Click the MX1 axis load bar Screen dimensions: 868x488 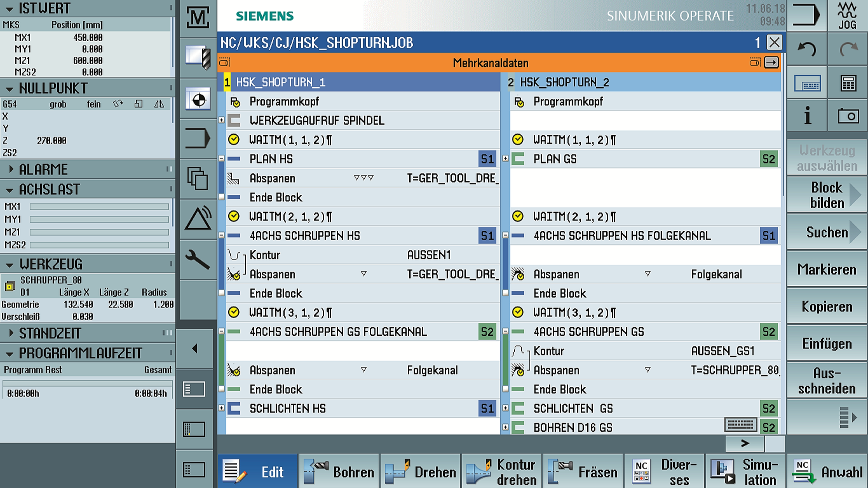tap(99, 207)
